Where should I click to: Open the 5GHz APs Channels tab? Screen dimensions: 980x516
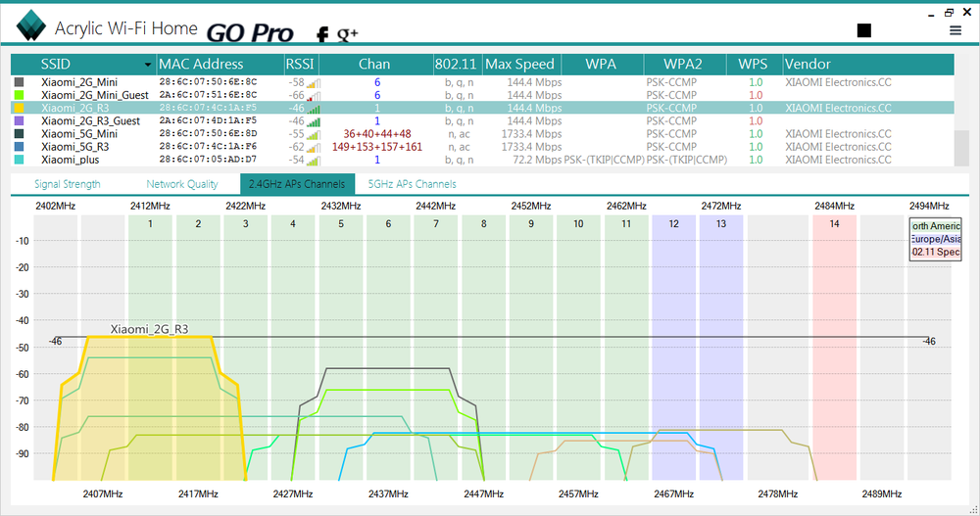pos(412,183)
